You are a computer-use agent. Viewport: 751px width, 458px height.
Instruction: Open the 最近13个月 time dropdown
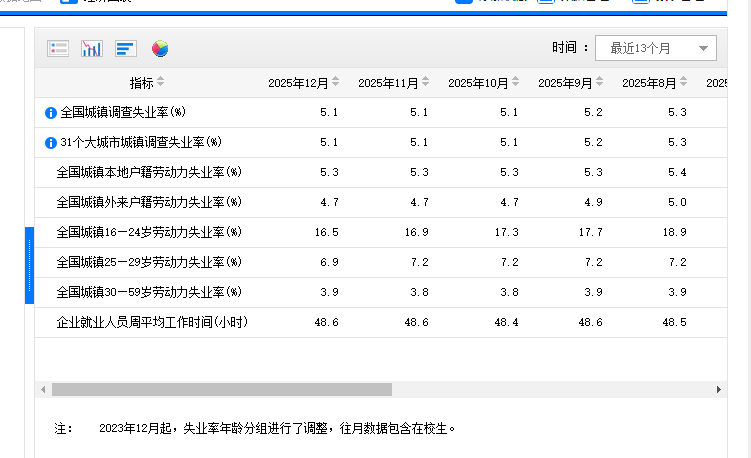pos(656,48)
